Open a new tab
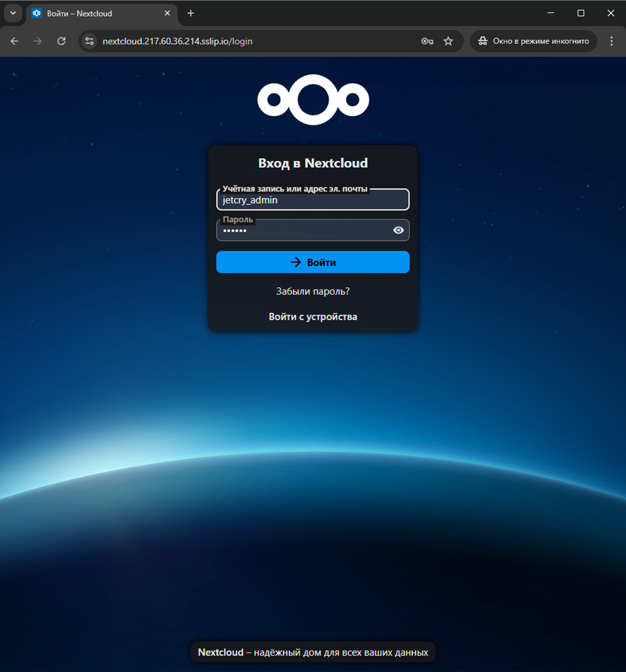The image size is (626, 672). 191,13
